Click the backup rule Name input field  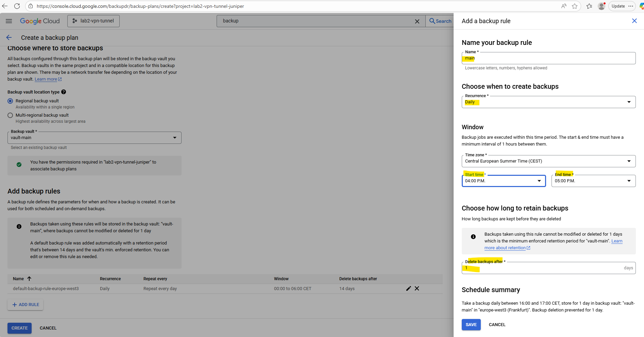[x=548, y=58]
